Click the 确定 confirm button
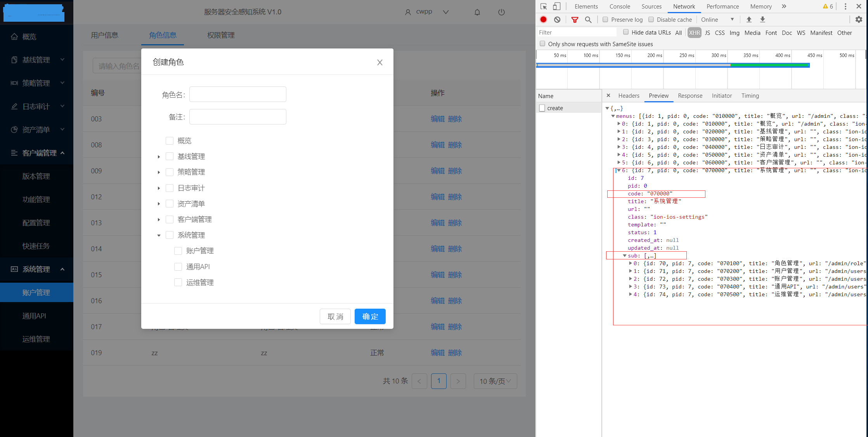 [370, 316]
